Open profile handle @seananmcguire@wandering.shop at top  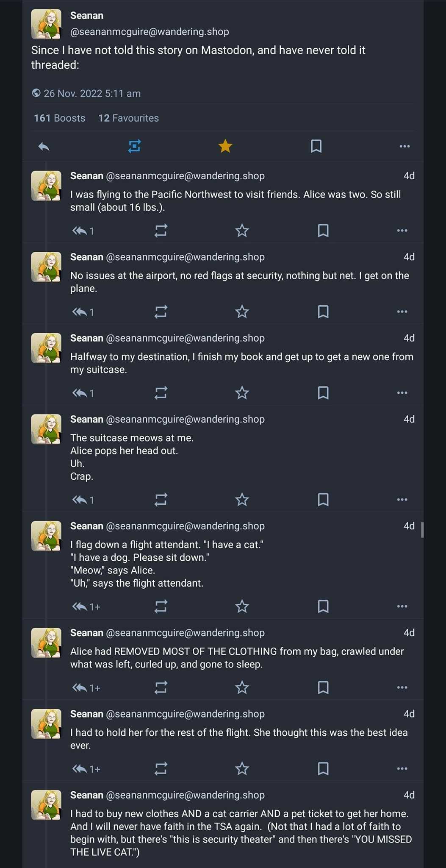(150, 32)
